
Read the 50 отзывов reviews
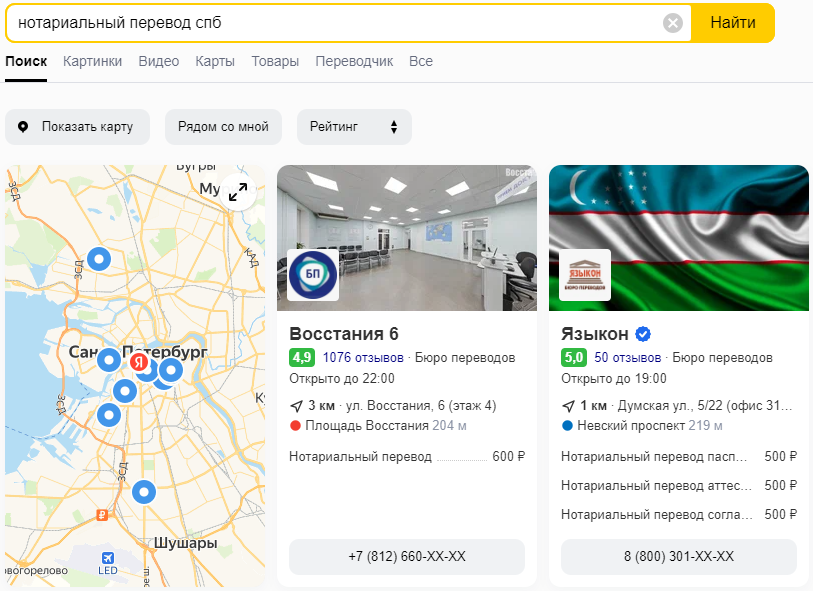pyautogui.click(x=627, y=358)
